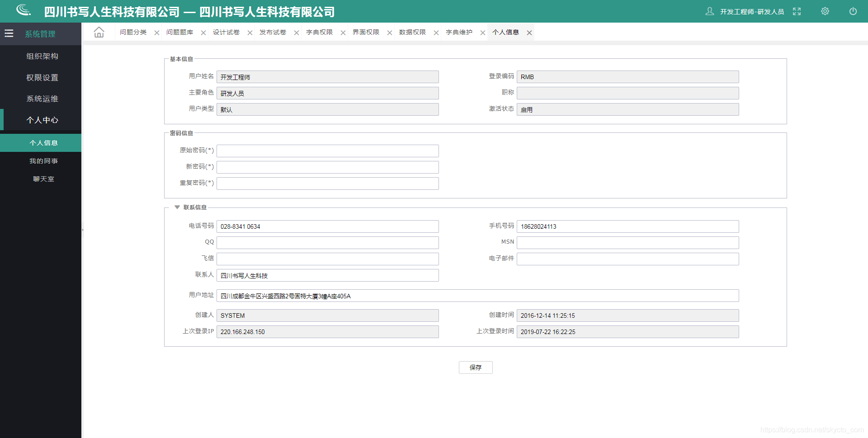Close the 字典权限 tab
868x438 pixels.
(343, 33)
